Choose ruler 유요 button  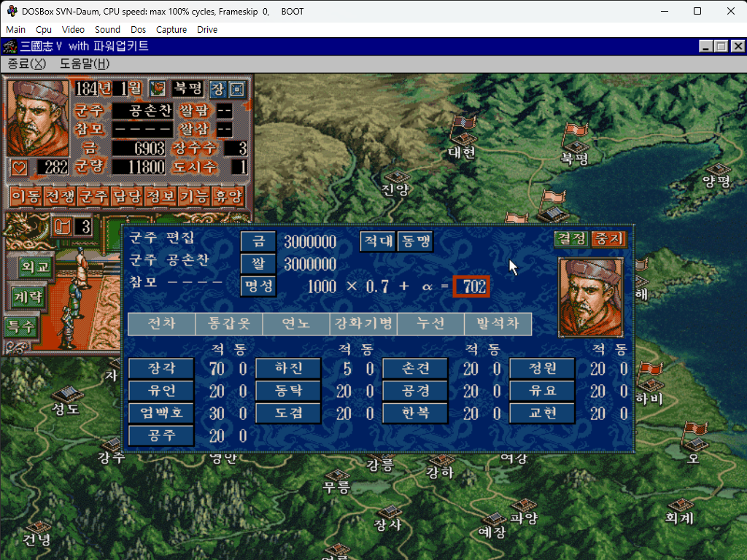[x=542, y=391]
